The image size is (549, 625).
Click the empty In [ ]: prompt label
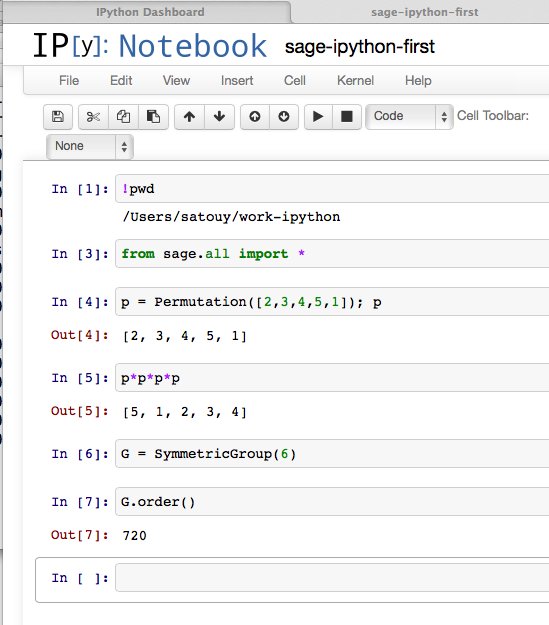tap(80, 578)
